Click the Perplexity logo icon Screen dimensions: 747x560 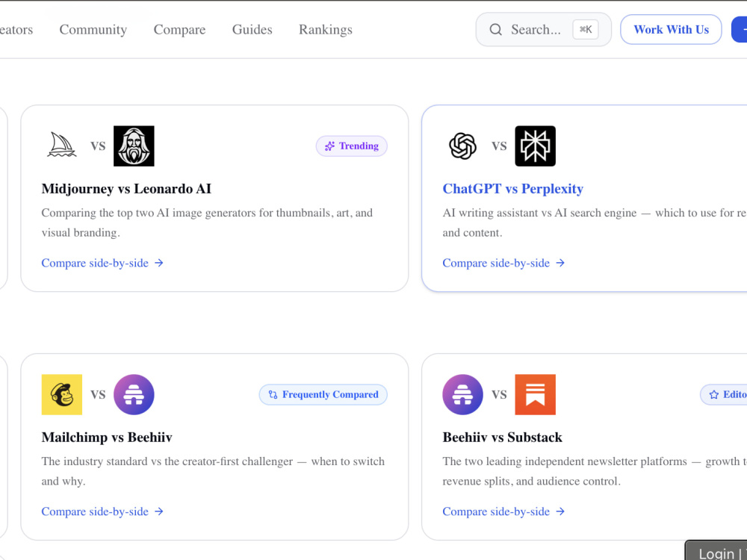point(535,146)
